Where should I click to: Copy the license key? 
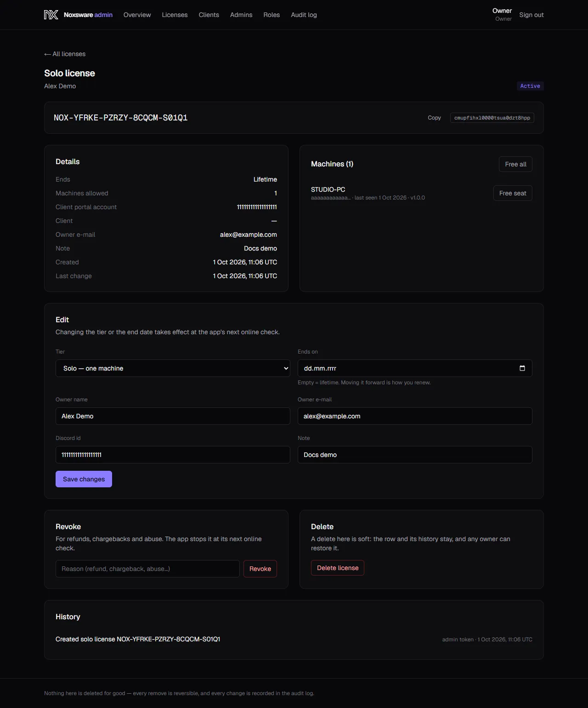[x=434, y=118]
